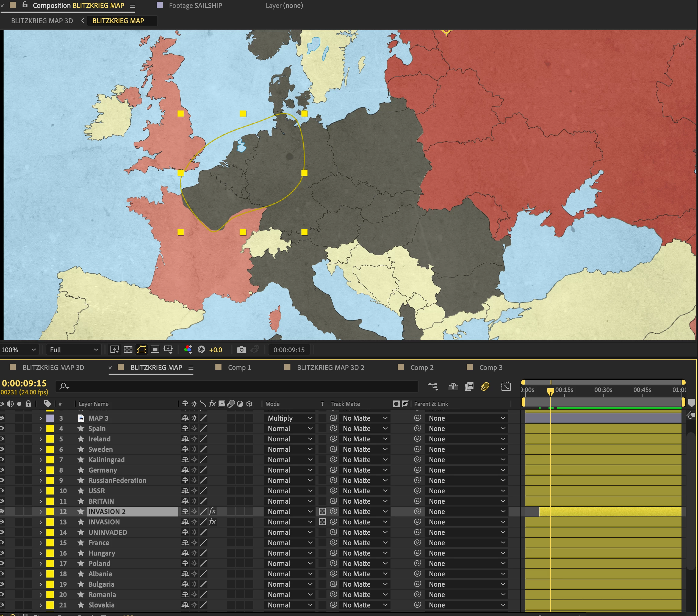Toggle effects fx switch on INVASION layer

tap(212, 522)
